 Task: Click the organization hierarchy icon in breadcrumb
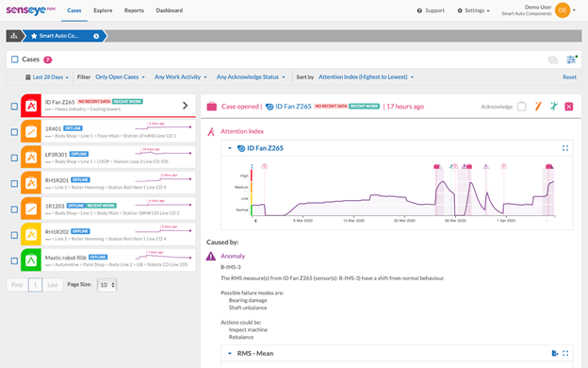(x=14, y=36)
